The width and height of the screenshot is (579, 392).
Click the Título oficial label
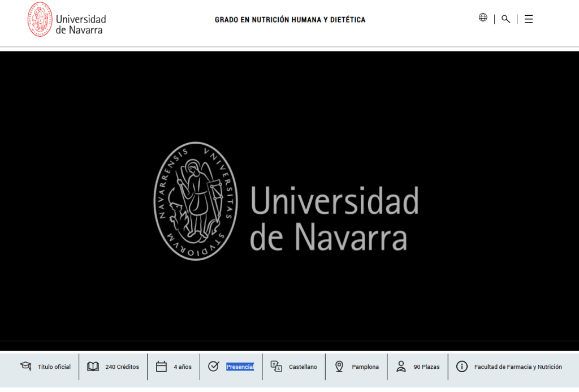tap(54, 367)
